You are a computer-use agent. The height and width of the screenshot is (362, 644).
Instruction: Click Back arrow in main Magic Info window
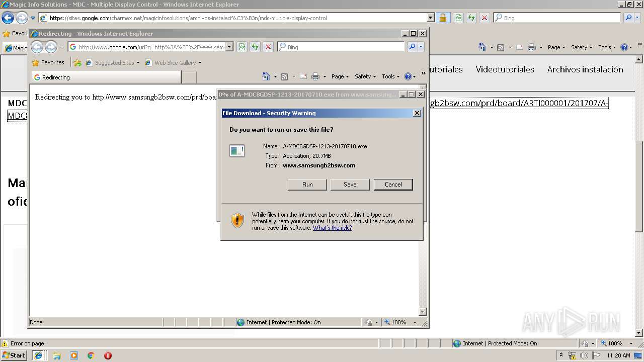click(8, 18)
